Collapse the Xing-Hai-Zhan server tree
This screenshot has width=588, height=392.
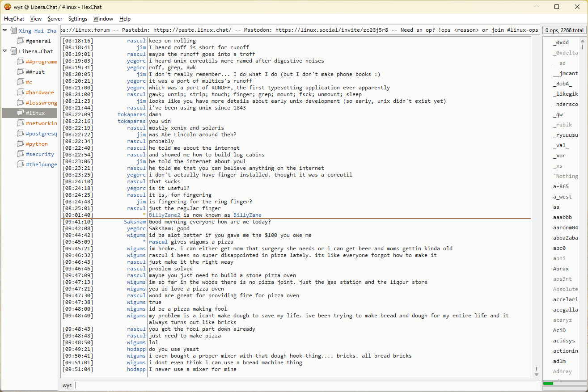[5, 31]
